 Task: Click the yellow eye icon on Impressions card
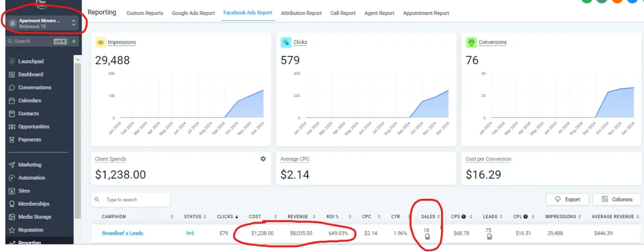(100, 42)
